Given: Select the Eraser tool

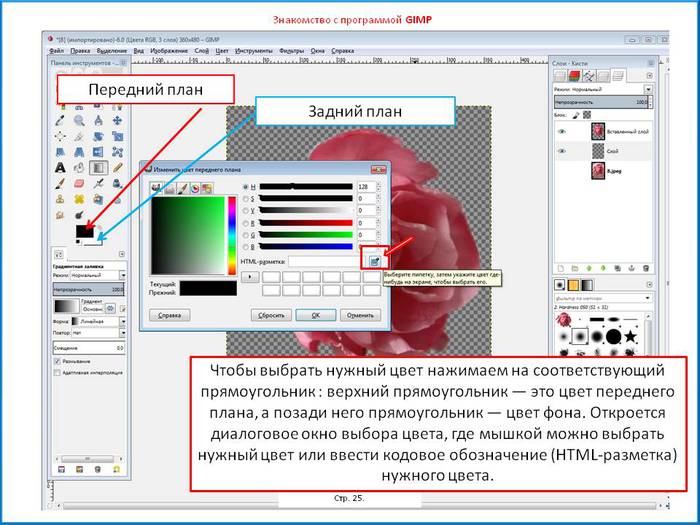Looking at the screenshot, I should [x=79, y=183].
